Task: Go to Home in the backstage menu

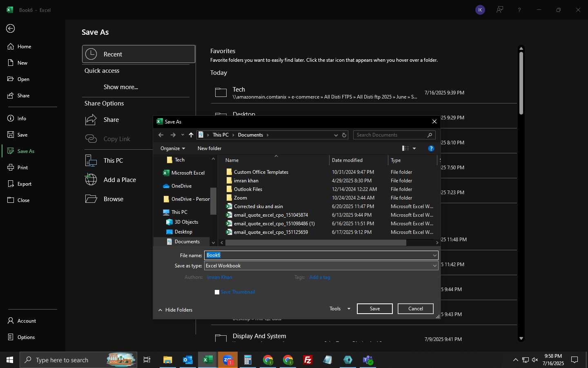Action: tap(24, 47)
